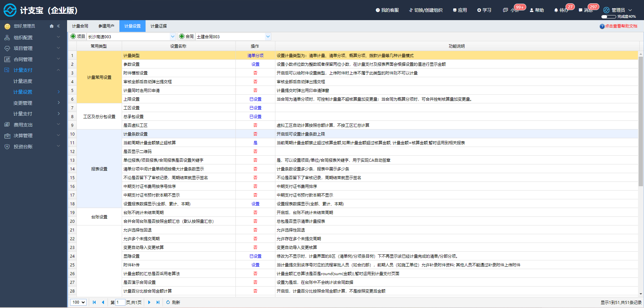
Task: Switch to the 计量合同 tab
Action: point(80,26)
